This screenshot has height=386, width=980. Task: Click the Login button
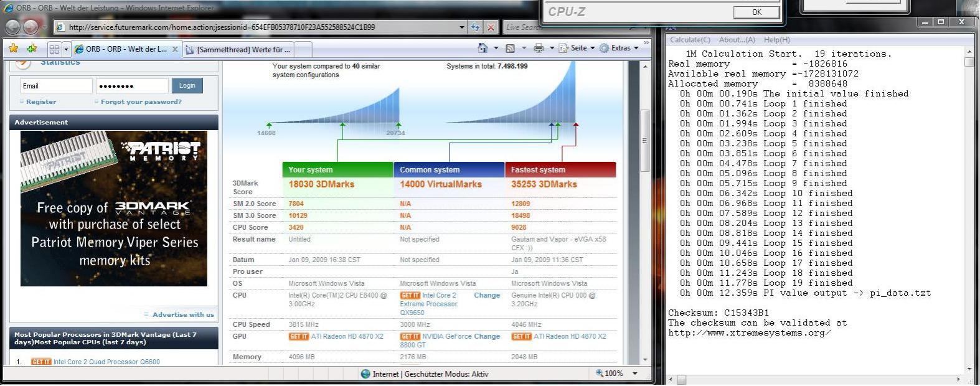[x=187, y=85]
